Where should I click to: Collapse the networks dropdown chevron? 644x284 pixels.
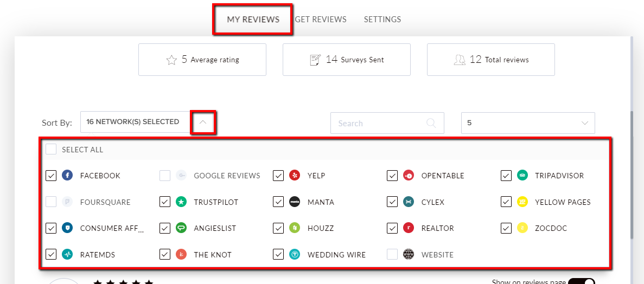(x=203, y=122)
